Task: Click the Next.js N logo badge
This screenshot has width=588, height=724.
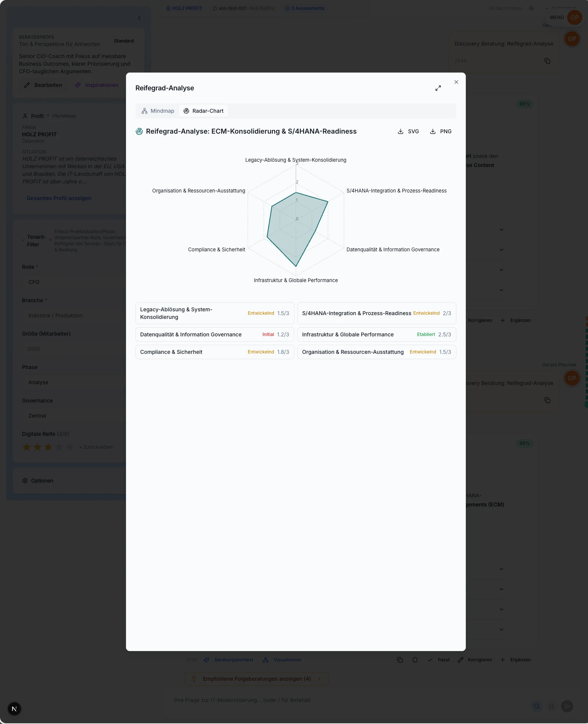Action: pos(14,708)
